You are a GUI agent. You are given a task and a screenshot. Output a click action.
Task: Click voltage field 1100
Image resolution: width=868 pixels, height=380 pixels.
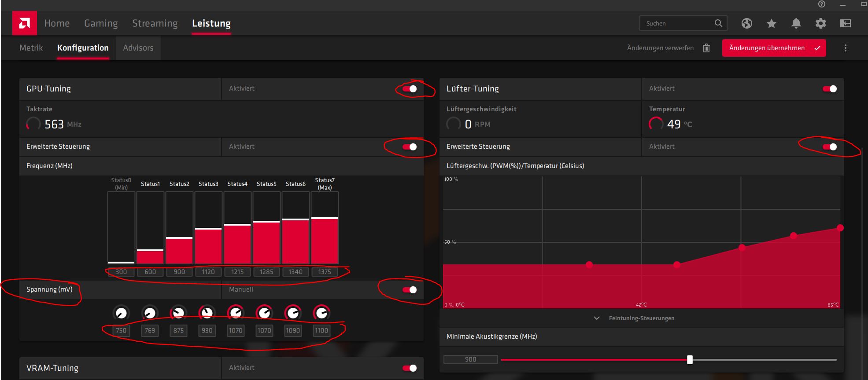tap(321, 331)
